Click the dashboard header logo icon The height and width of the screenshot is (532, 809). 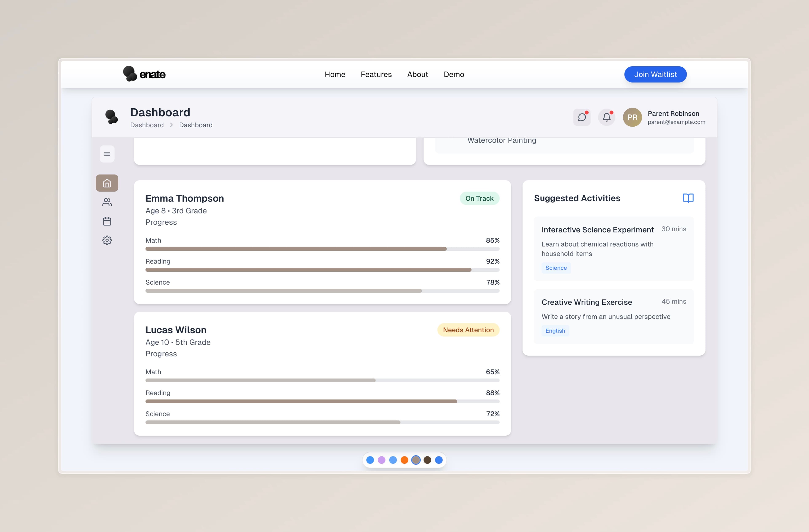coord(111,117)
